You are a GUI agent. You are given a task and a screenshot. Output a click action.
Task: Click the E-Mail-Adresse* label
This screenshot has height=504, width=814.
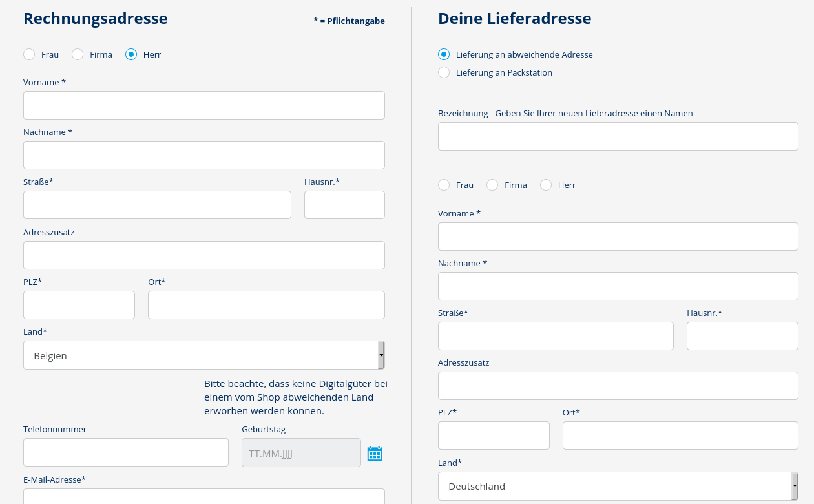[x=54, y=479]
